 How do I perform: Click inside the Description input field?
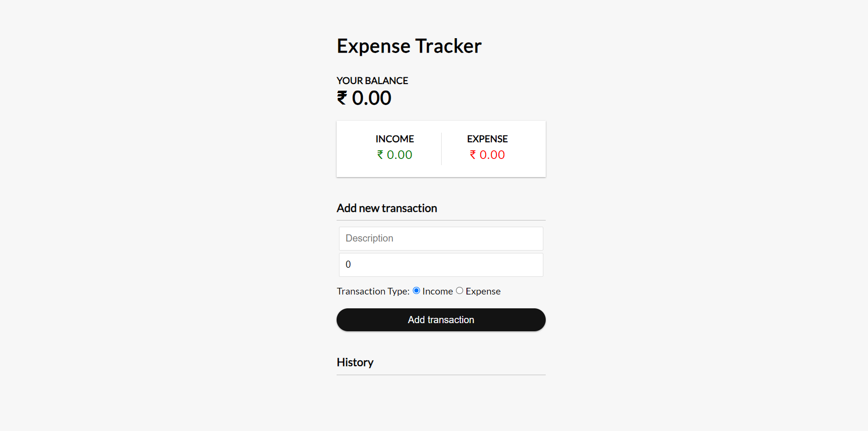pos(441,238)
